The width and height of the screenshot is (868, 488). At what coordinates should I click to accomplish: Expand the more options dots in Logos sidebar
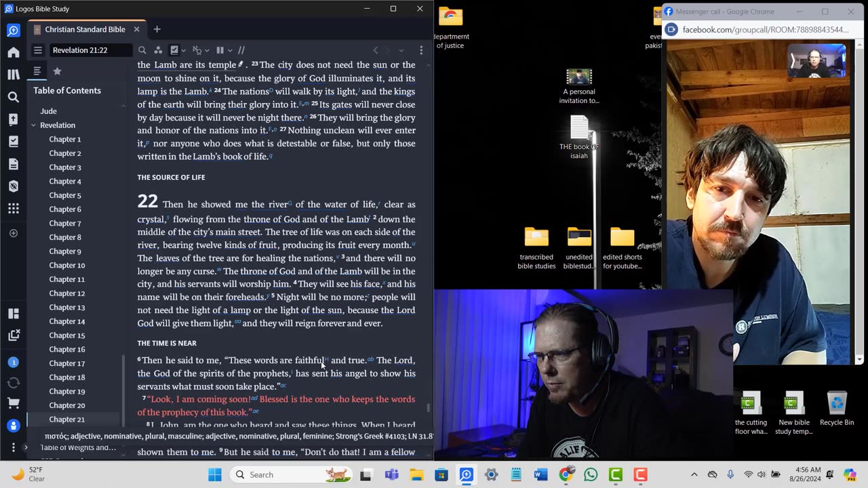pos(14,447)
